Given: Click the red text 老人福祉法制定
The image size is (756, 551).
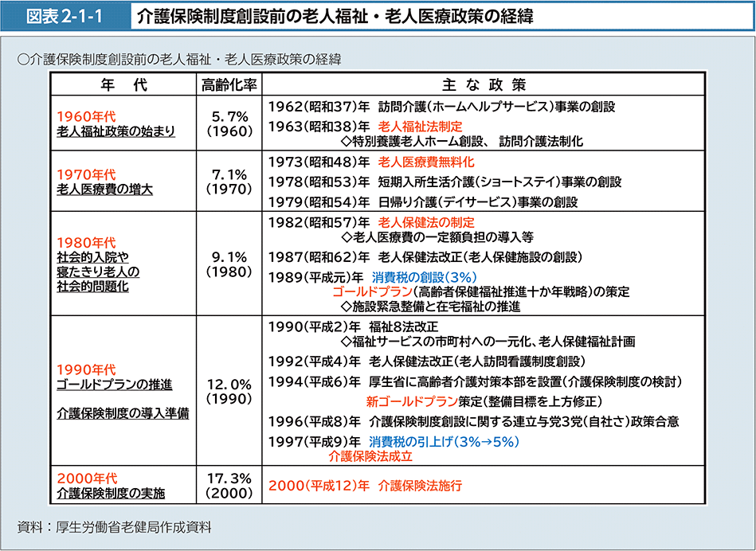Looking at the screenshot, I should (420, 126).
